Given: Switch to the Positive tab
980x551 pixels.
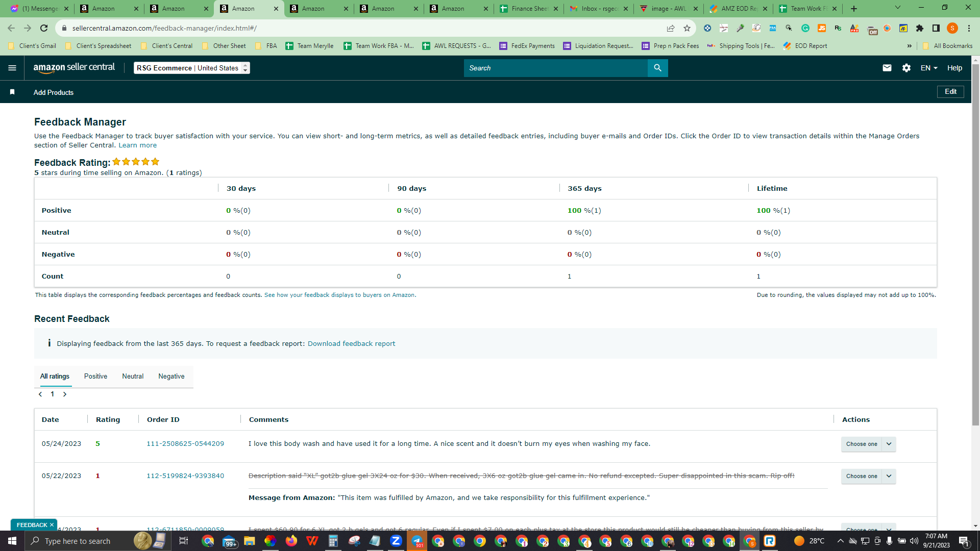Looking at the screenshot, I should pyautogui.click(x=95, y=377).
